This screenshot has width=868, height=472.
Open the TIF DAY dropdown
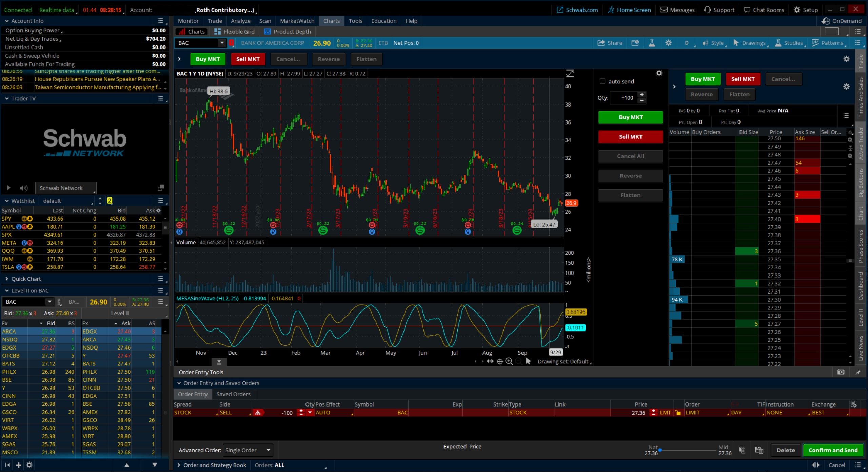pyautogui.click(x=748, y=413)
